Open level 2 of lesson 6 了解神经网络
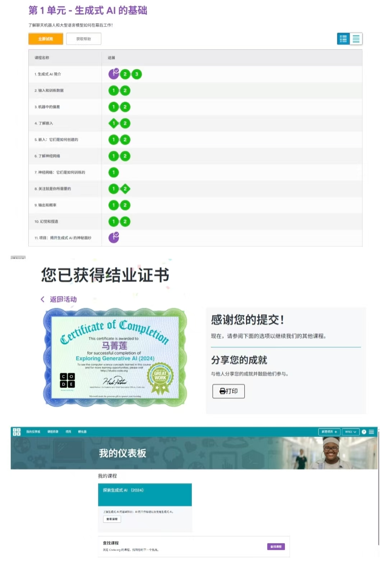This screenshot has height=588, width=388. [125, 156]
